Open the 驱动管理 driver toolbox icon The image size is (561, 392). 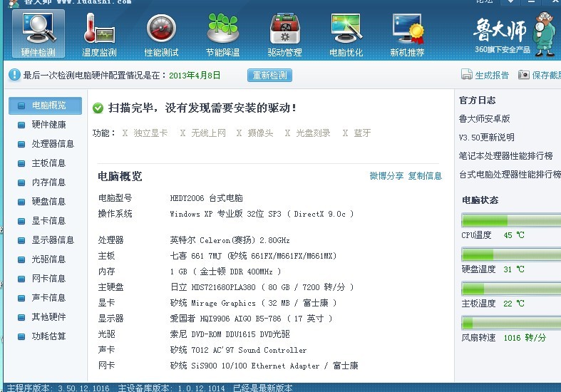(284, 29)
